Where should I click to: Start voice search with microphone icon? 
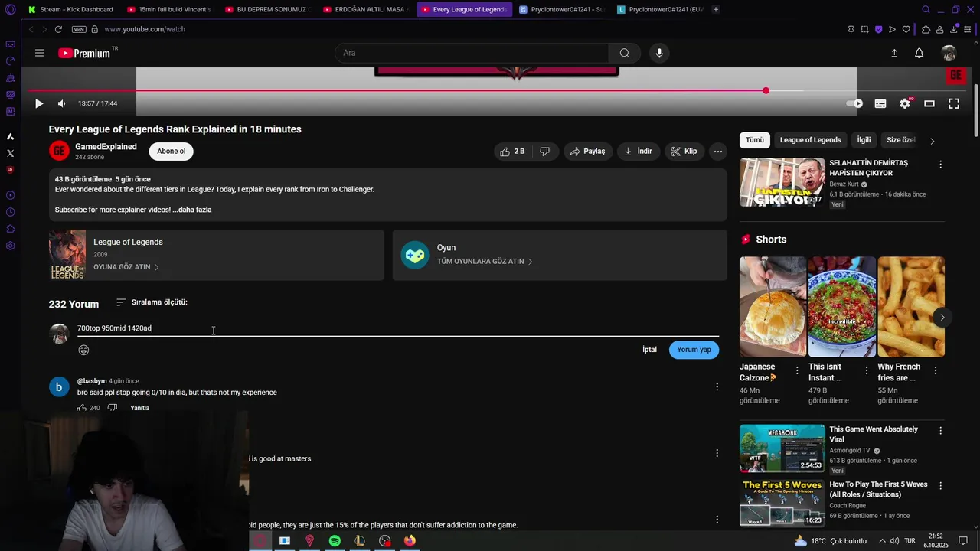[x=659, y=53]
